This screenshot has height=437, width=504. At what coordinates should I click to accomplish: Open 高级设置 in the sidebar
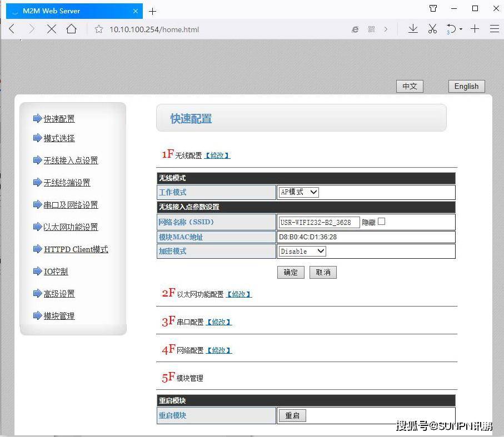[x=59, y=294]
